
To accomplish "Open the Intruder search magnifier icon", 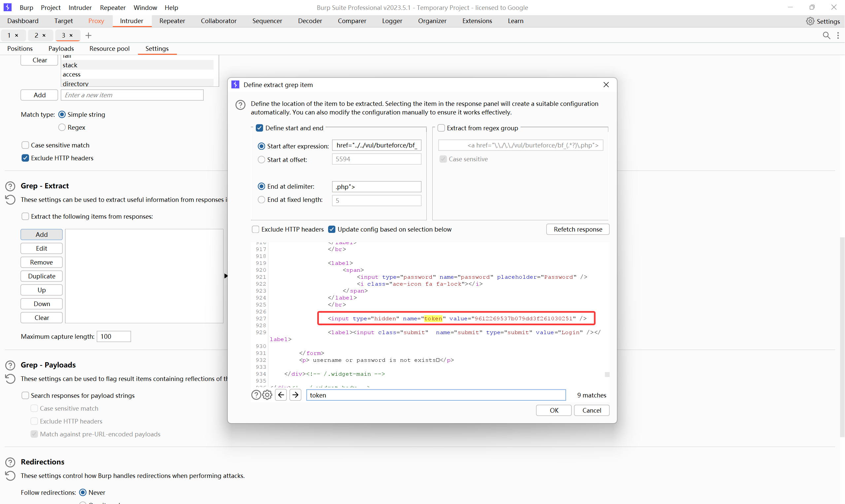I will [x=826, y=35].
